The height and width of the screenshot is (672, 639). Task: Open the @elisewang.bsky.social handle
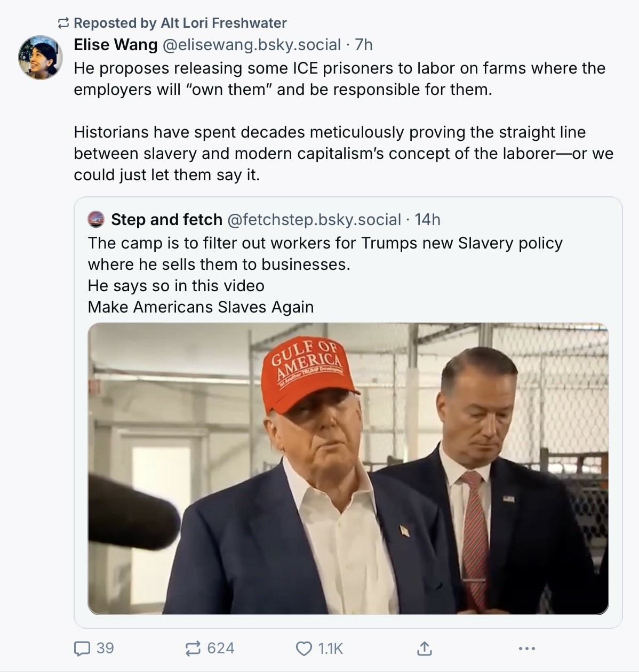click(251, 45)
